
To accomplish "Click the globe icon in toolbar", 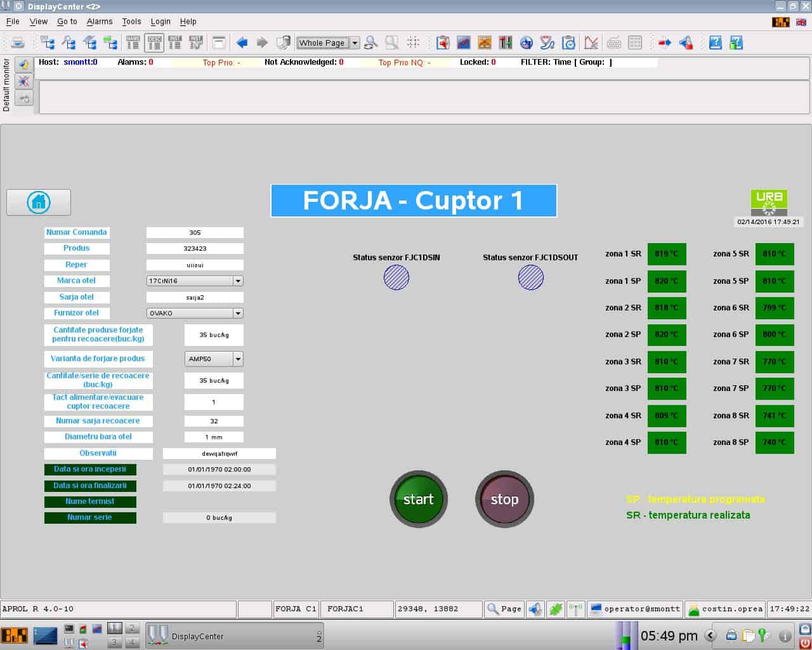I will 527,43.
